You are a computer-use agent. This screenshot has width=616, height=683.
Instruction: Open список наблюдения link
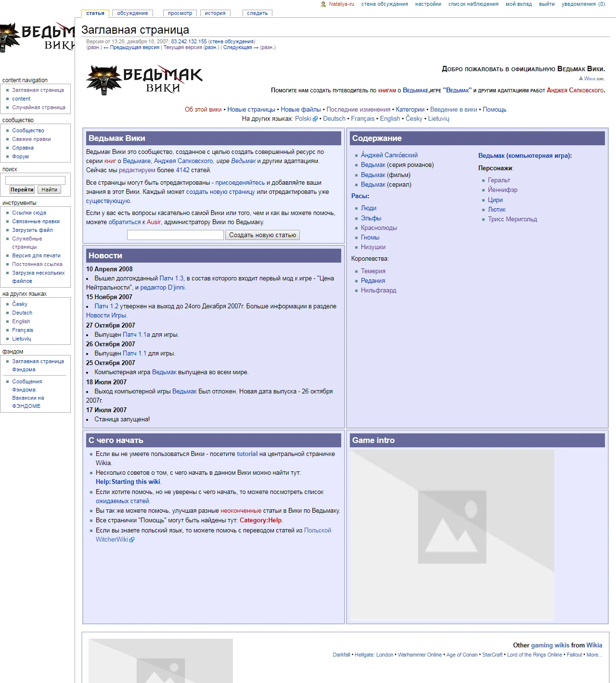pos(474,4)
